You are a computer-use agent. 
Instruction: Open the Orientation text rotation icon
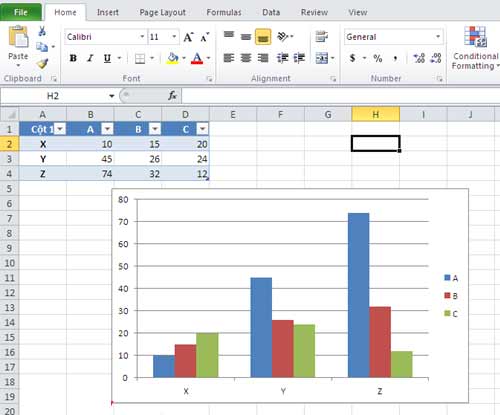tap(283, 36)
